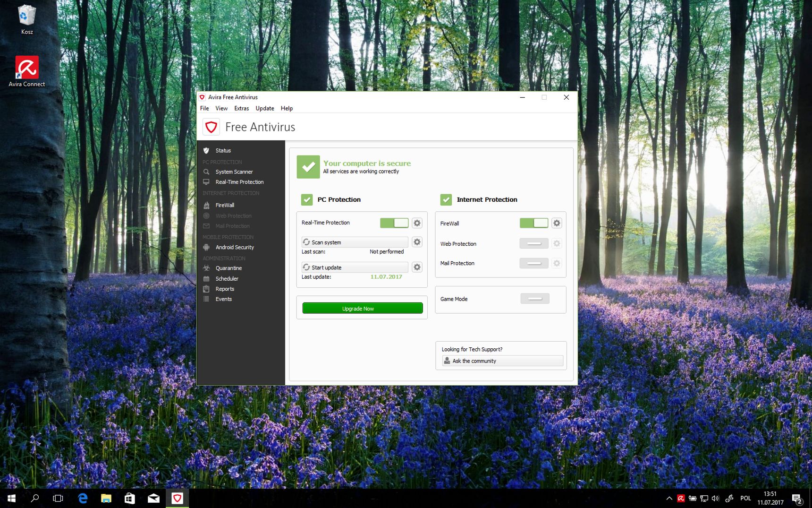The image size is (812, 508).
Task: Open the Update menu
Action: click(265, 108)
